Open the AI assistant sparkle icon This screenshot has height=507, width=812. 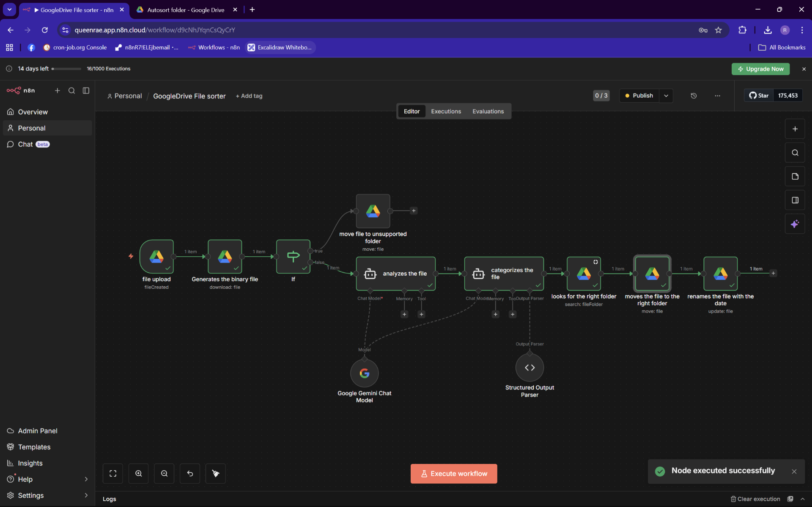(795, 224)
